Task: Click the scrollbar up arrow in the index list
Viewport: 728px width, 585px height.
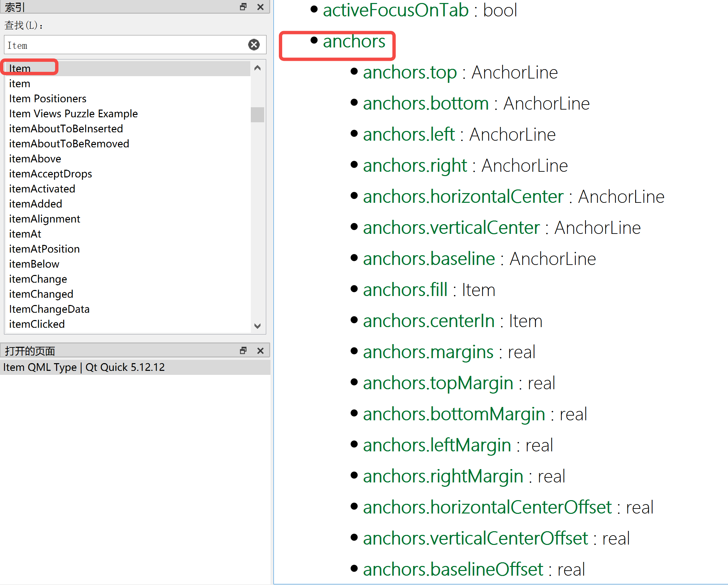Action: [x=257, y=68]
